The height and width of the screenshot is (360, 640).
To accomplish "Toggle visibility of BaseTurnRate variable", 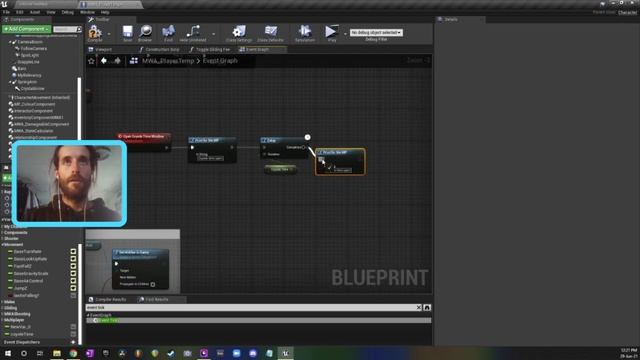I will click(x=73, y=252).
